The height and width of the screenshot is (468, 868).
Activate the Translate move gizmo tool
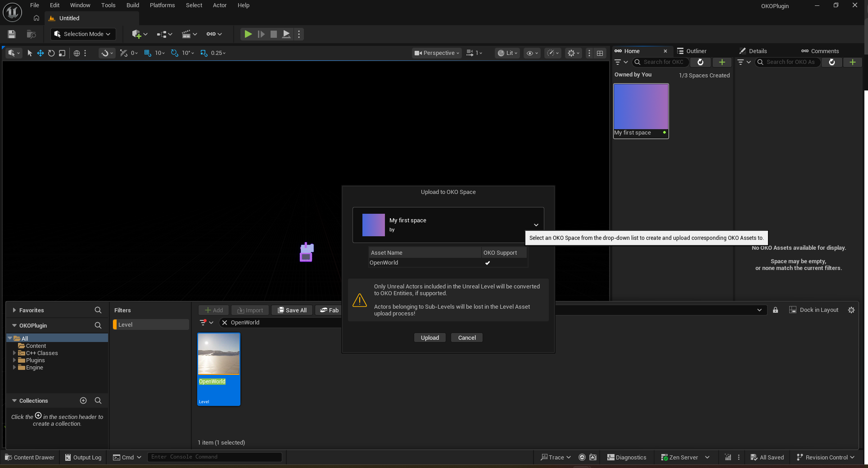coord(41,53)
